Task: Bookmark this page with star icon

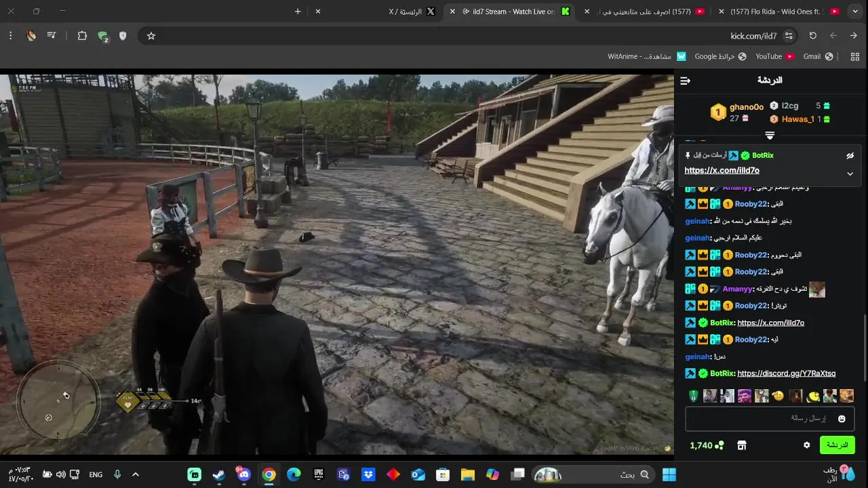Action: point(151,36)
